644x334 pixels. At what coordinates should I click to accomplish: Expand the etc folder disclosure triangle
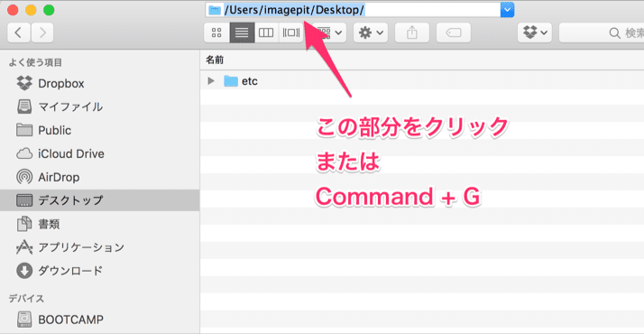[211, 81]
